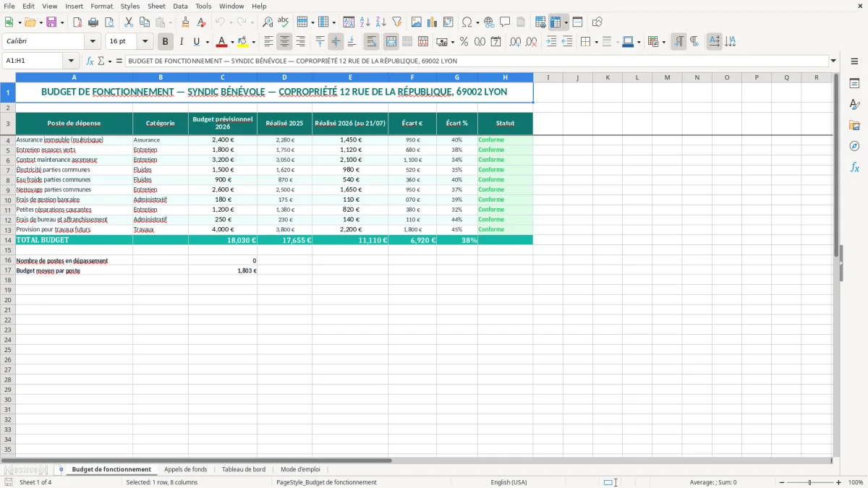The image size is (868, 488).
Task: Toggle Left-to-Right text direction
Action: coord(678,42)
